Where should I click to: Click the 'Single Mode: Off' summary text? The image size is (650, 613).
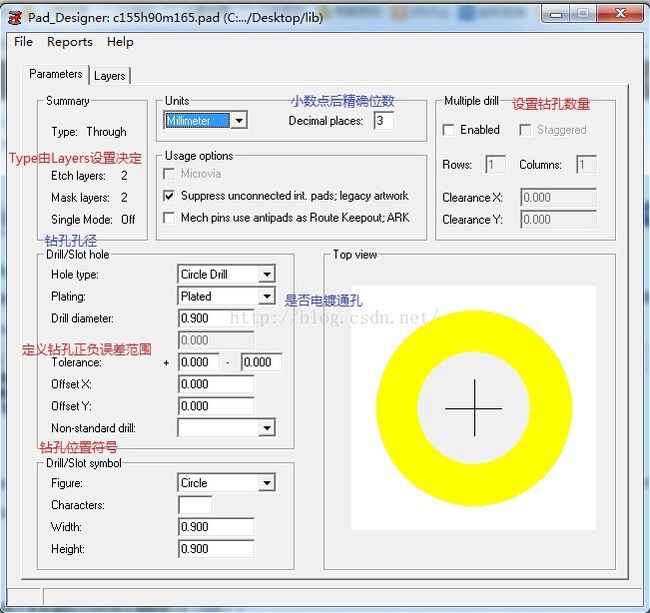[x=93, y=219]
